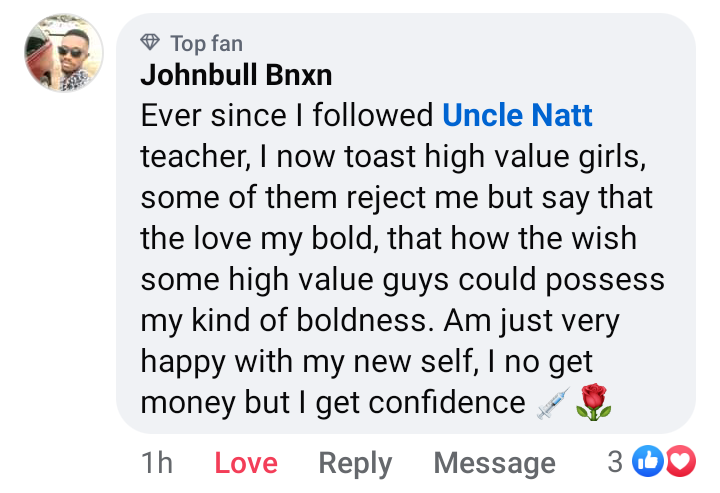Screen dimensions: 720x493
Task: Click the Top fan diamond badge icon
Action: [150, 43]
